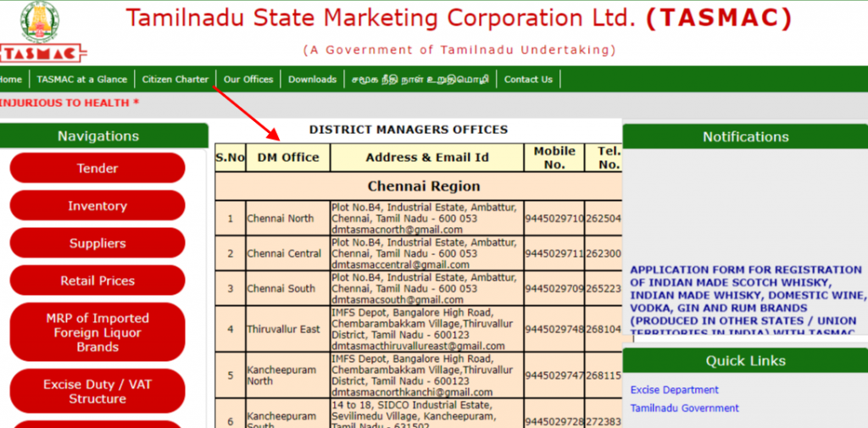The width and height of the screenshot is (868, 428).
Task: Click the Government of Tamilnadu Undertaking subtitle
Action: [x=459, y=50]
